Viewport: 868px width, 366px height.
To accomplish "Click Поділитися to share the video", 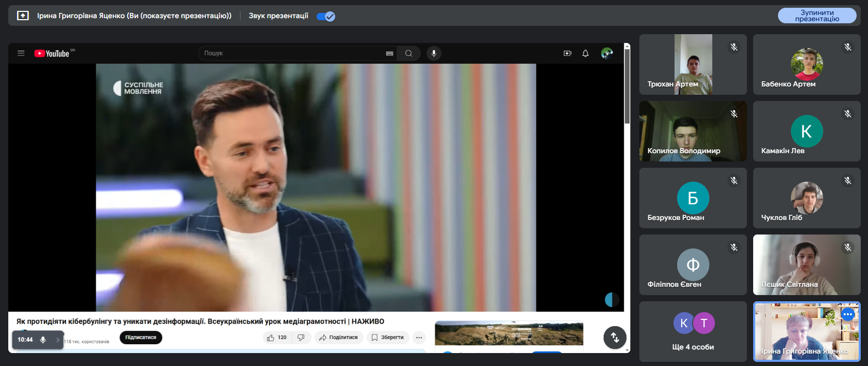I will click(339, 338).
